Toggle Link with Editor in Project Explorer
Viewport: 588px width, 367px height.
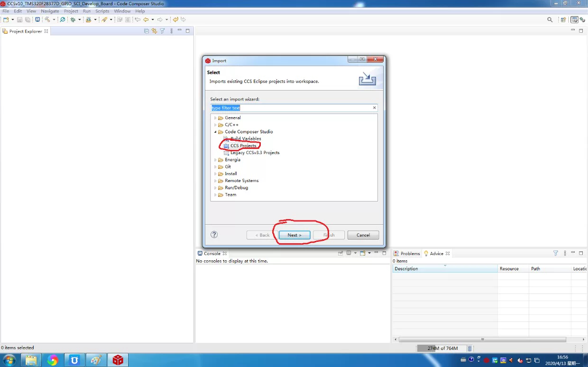pyautogui.click(x=154, y=31)
